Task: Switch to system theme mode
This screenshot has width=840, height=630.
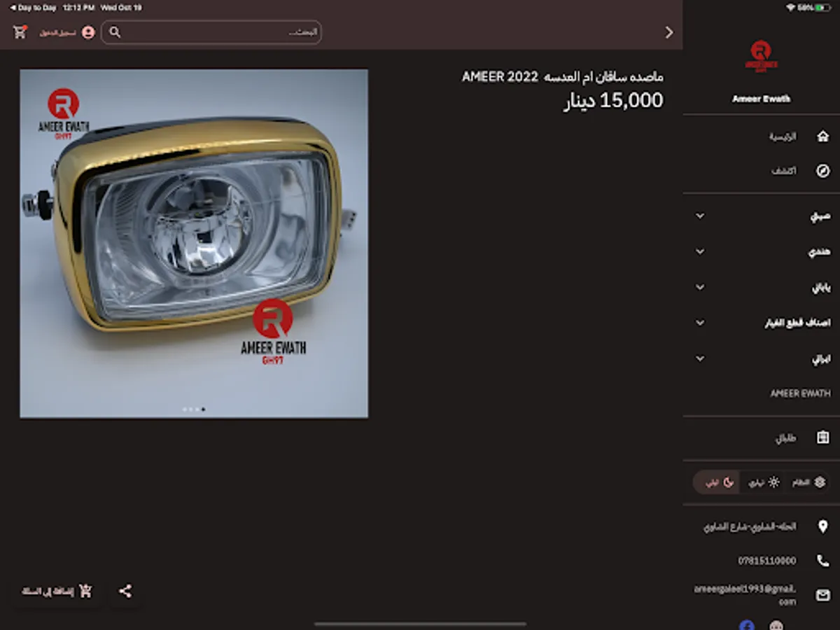Action: (808, 482)
